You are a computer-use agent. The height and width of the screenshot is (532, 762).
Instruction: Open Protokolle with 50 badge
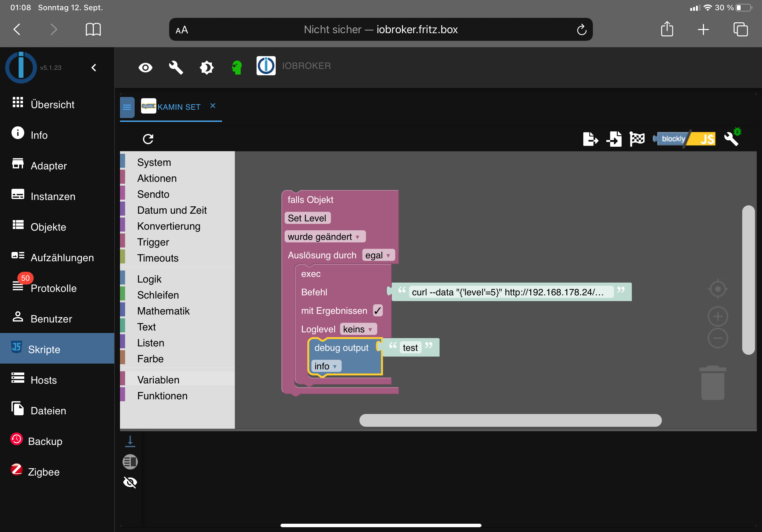(53, 288)
